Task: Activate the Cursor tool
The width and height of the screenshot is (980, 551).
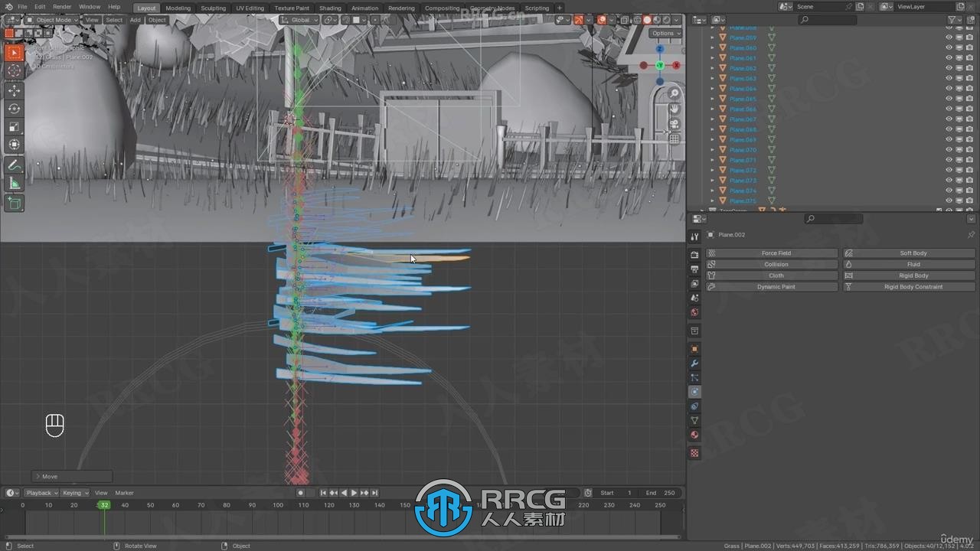Action: click(14, 71)
